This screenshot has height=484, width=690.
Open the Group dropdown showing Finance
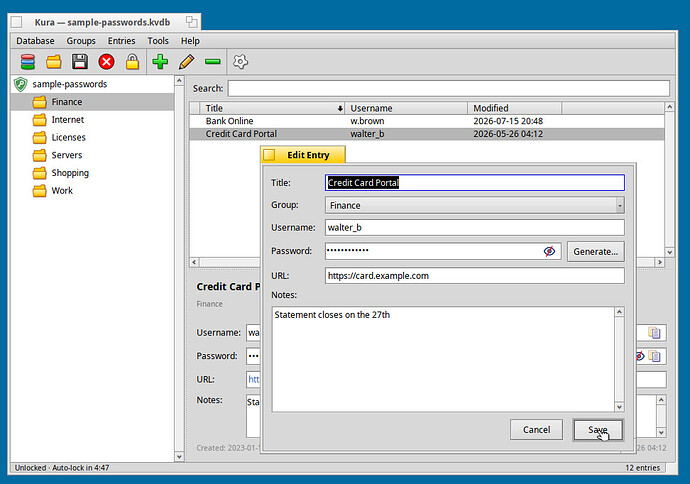pyautogui.click(x=474, y=205)
